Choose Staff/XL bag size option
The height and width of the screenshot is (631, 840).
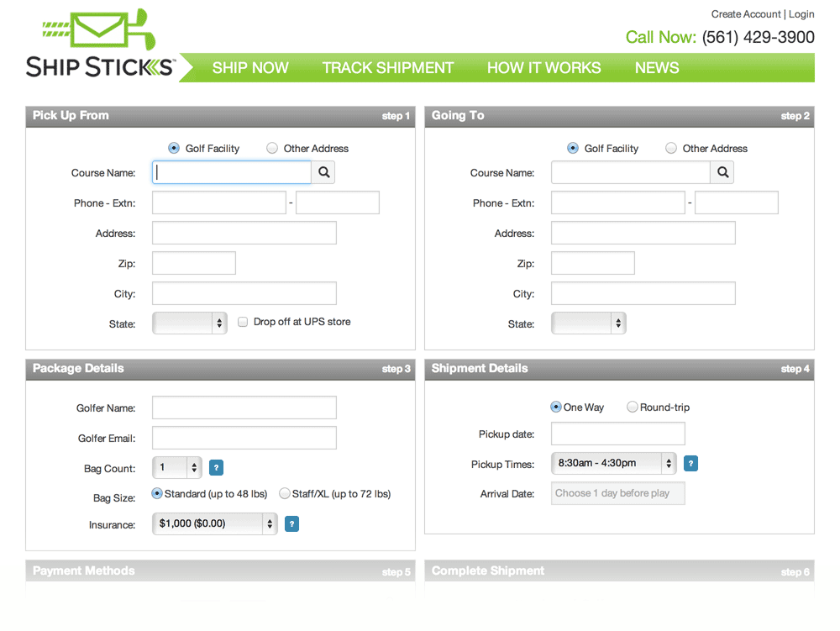click(285, 493)
